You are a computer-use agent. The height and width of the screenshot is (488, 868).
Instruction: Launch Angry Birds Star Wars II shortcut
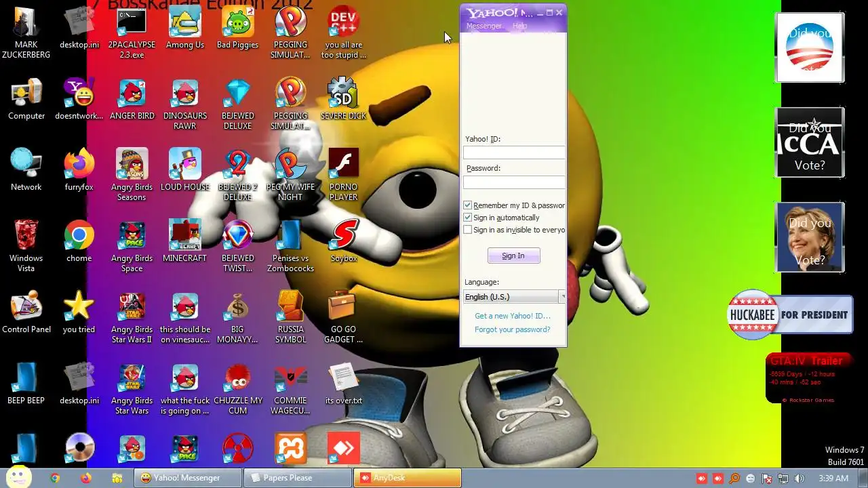point(132,317)
